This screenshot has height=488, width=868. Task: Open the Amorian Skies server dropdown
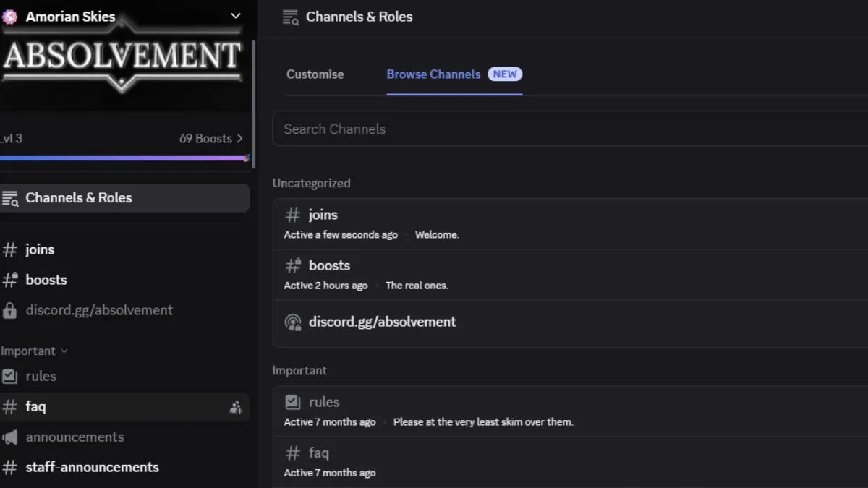click(234, 14)
